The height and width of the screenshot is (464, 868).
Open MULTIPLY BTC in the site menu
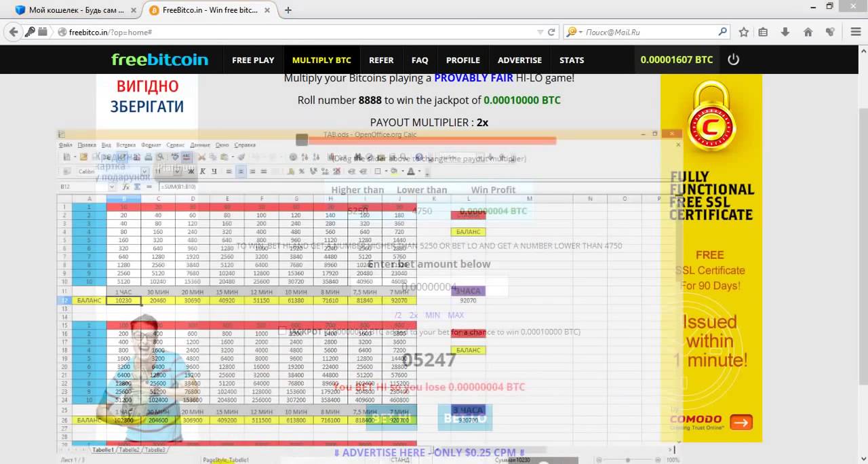(321, 60)
